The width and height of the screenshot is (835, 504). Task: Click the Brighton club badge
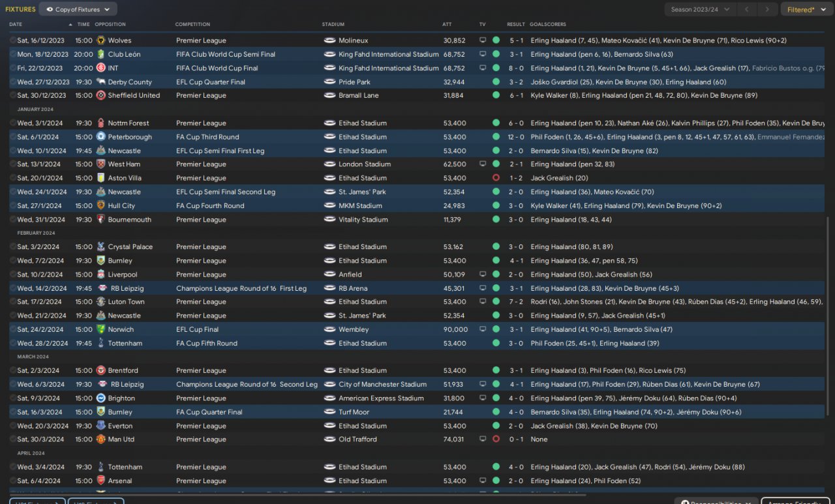pos(101,398)
